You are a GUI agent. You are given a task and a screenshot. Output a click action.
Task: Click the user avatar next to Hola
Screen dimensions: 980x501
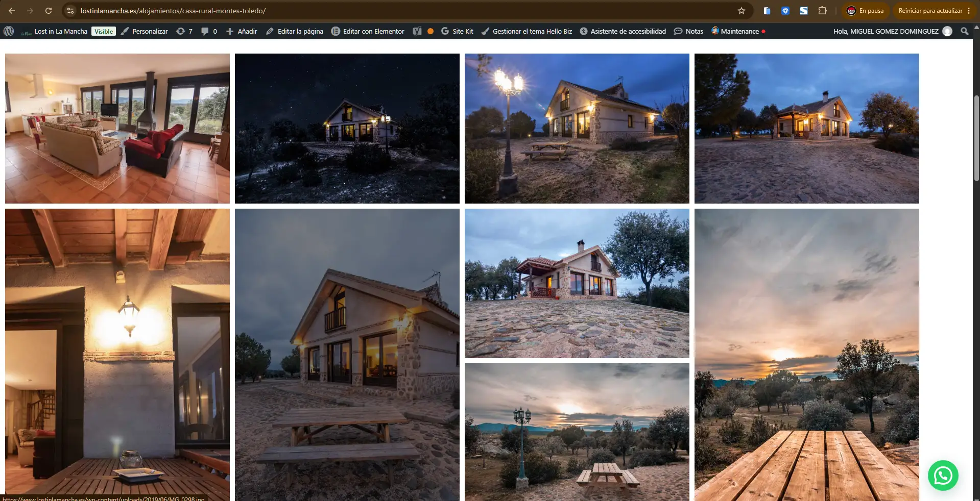(x=947, y=31)
